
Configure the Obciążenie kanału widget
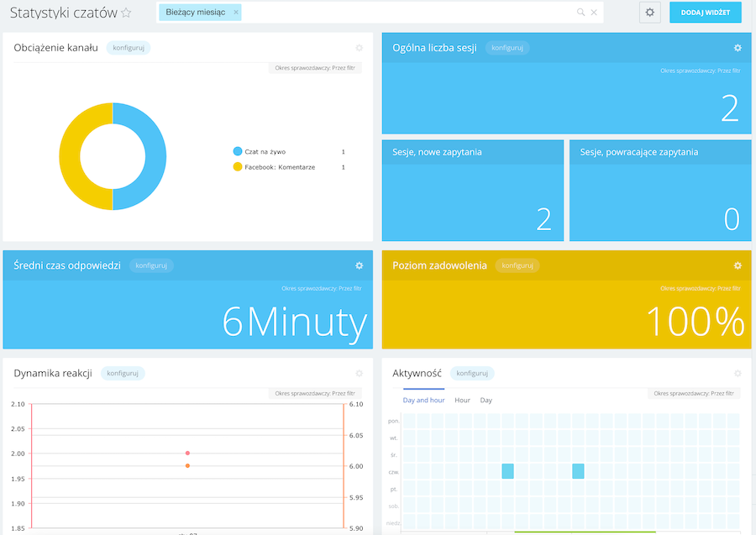point(129,48)
